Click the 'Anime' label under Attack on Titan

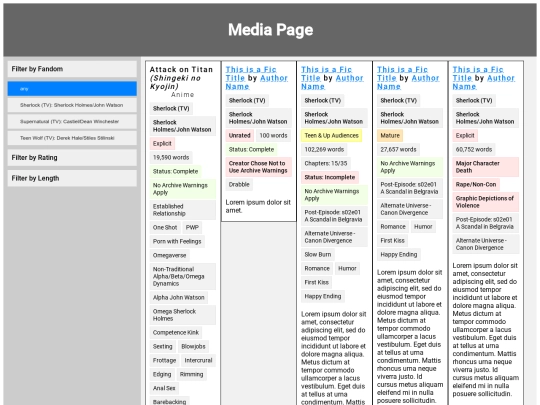click(183, 94)
